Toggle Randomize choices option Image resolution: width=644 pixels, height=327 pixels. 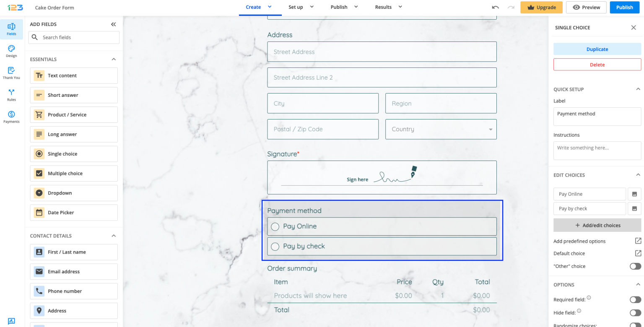(635, 325)
